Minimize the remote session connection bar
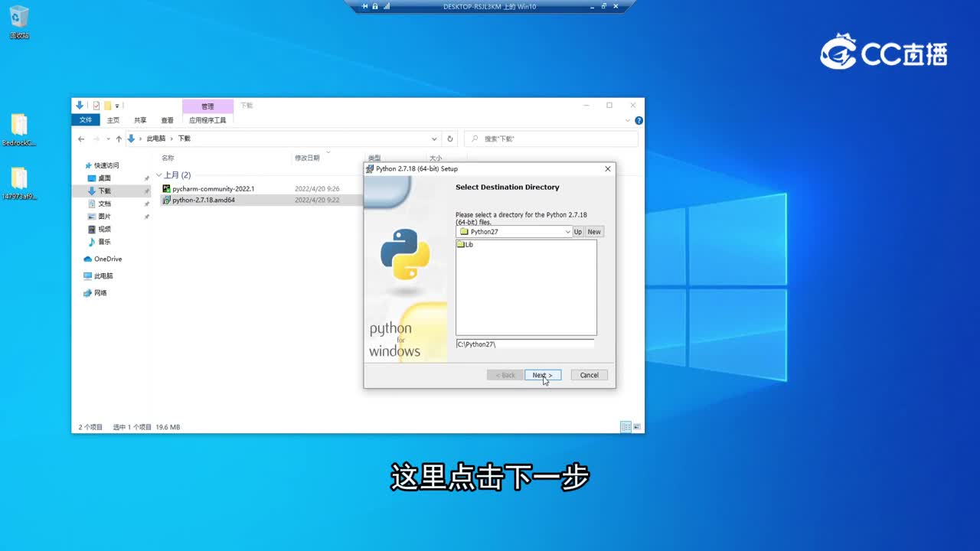Image resolution: width=980 pixels, height=551 pixels. pyautogui.click(x=591, y=6)
